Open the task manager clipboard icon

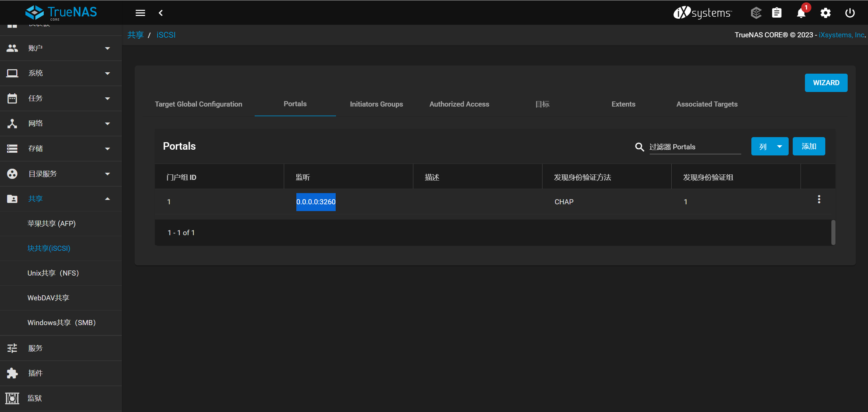(776, 13)
